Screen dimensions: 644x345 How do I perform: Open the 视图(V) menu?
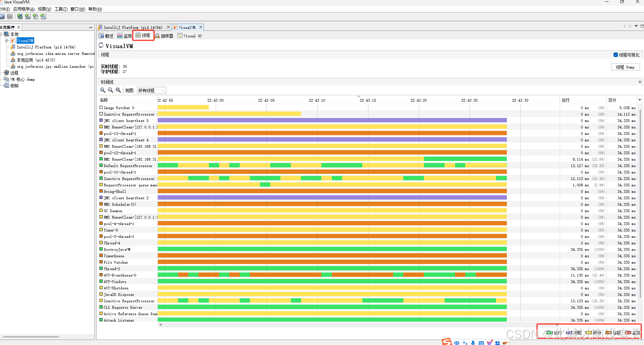(x=44, y=9)
